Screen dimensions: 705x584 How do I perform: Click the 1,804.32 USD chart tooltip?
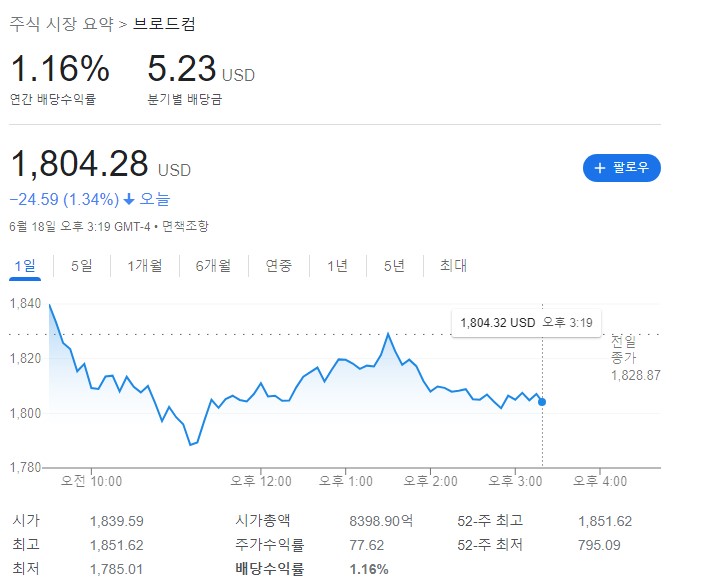tap(526, 323)
